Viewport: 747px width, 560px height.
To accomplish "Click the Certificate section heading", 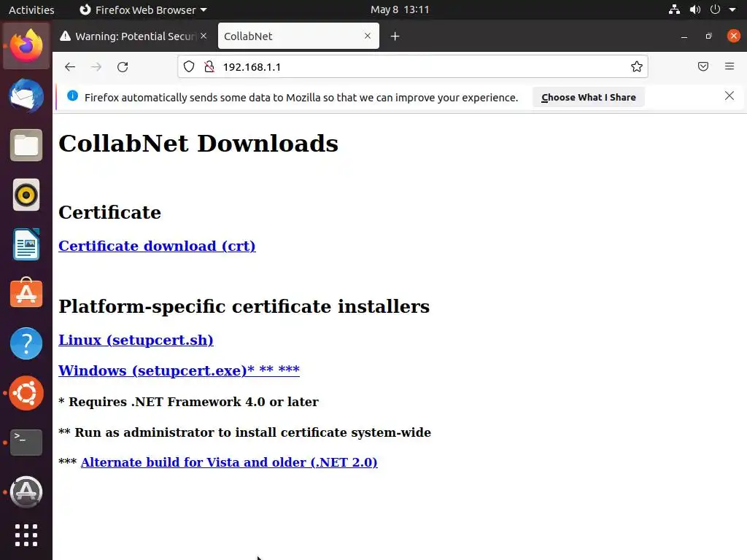I will [x=109, y=212].
